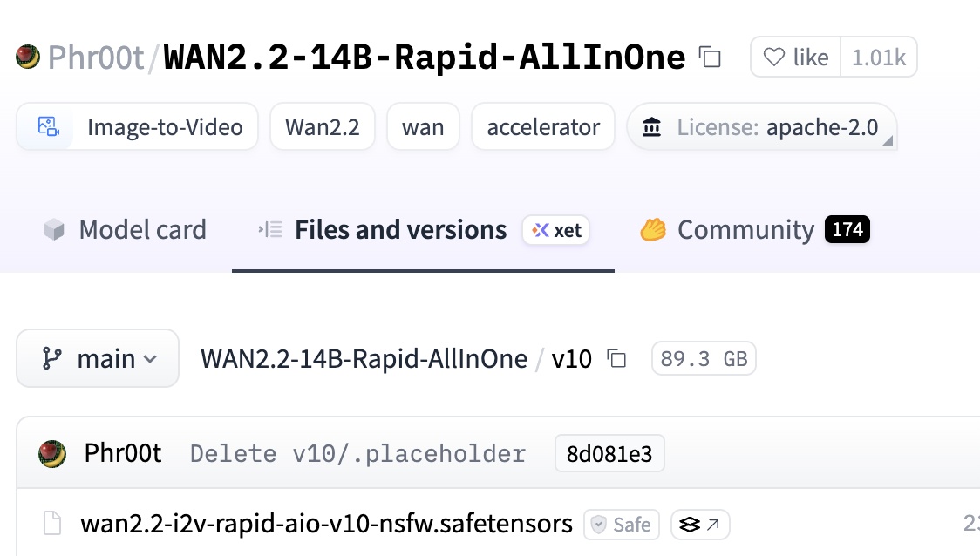Click the v10 folder breadcrumb
Screen dimensions: 980x556
571,358
